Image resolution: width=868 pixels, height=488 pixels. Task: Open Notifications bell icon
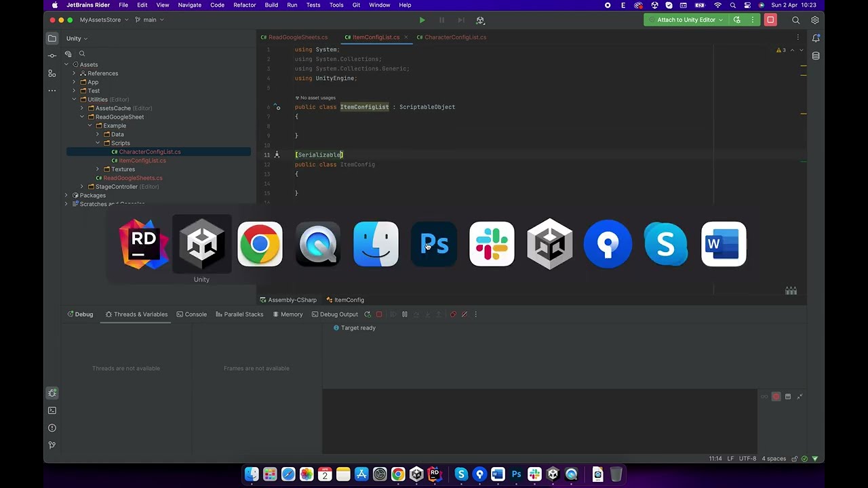816,39
